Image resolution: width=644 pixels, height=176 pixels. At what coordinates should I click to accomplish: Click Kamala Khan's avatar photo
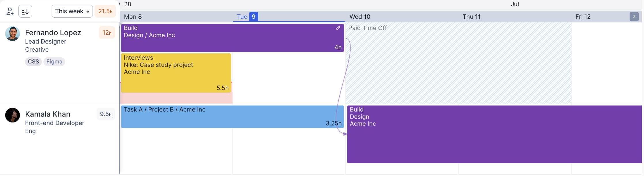click(12, 115)
